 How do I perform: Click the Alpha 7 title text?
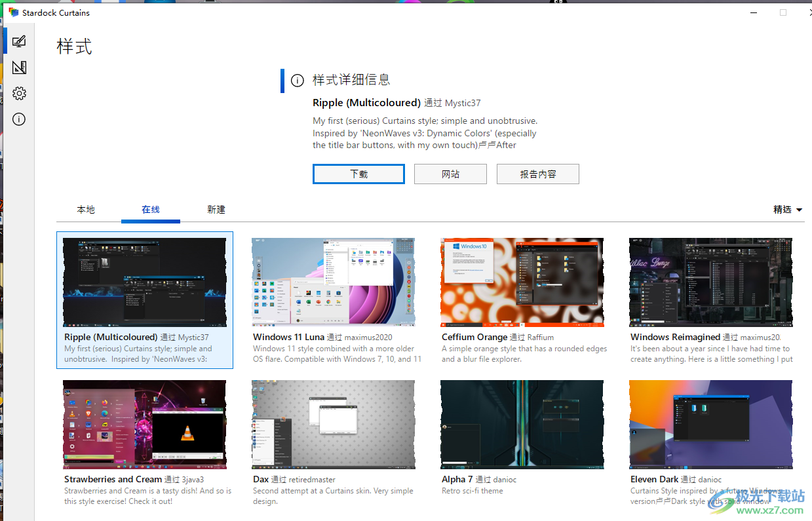click(x=457, y=479)
